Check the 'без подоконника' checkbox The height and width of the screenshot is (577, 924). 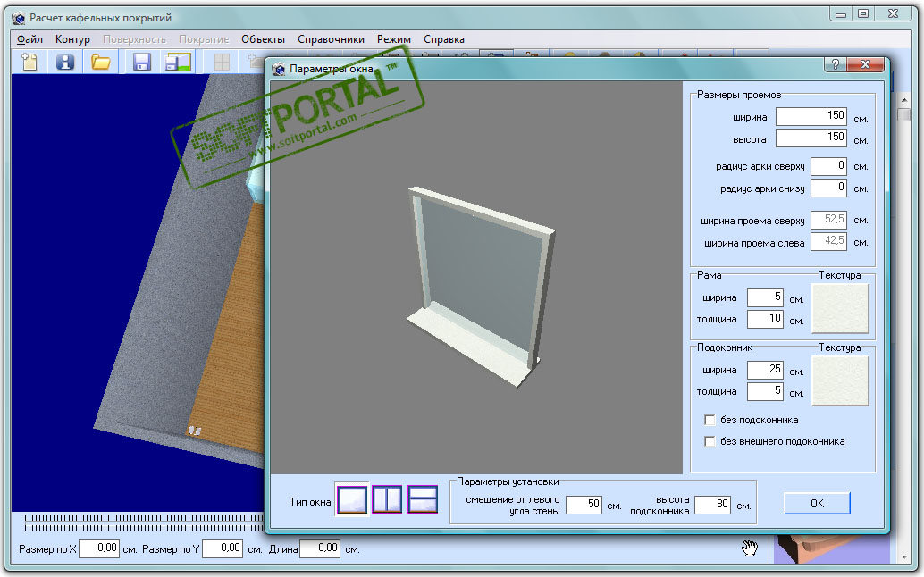(x=710, y=420)
